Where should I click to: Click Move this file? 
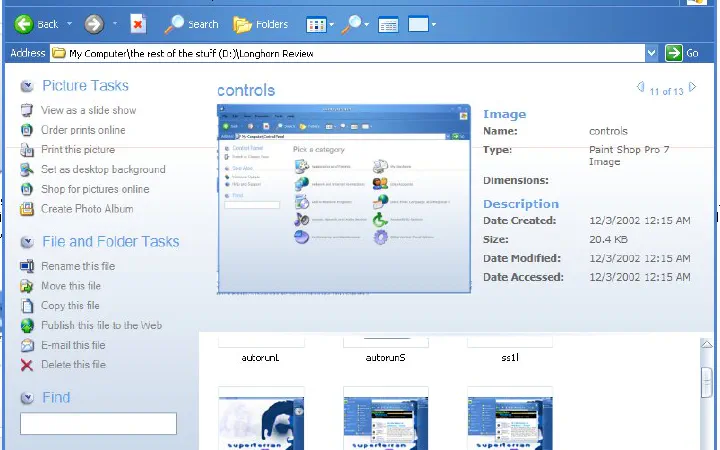71,286
